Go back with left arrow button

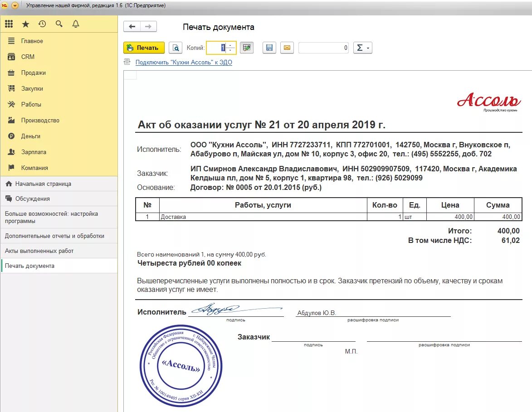(132, 26)
